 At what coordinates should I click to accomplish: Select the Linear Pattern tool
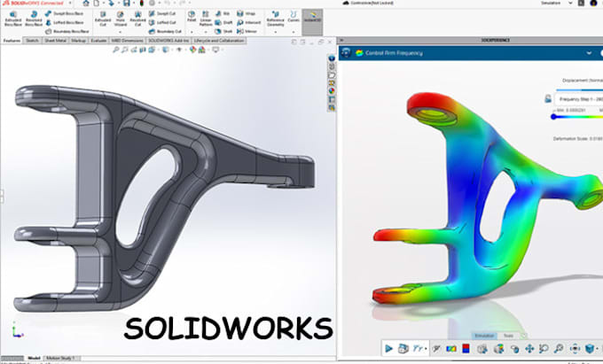[206, 19]
